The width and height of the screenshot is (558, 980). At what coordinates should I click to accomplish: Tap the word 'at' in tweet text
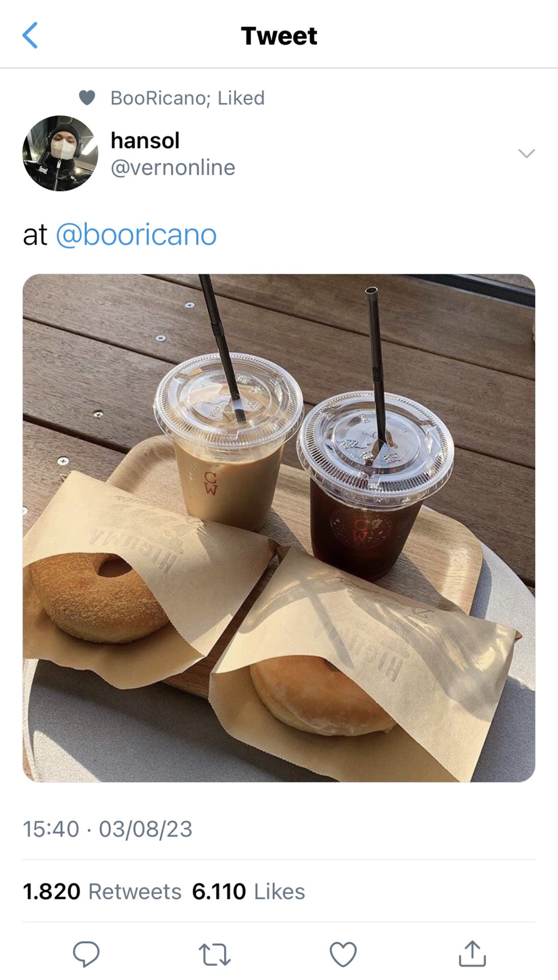(35, 235)
